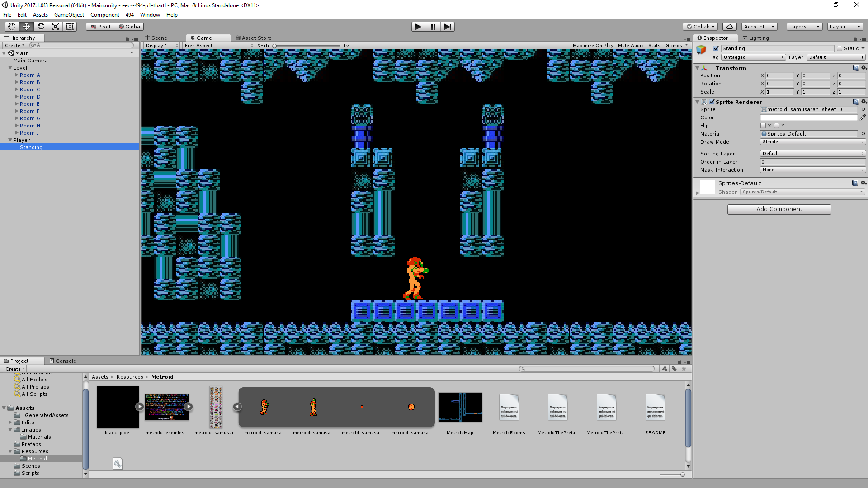Image resolution: width=868 pixels, height=488 pixels.
Task: Switch to the Lighting tab
Action: point(755,38)
